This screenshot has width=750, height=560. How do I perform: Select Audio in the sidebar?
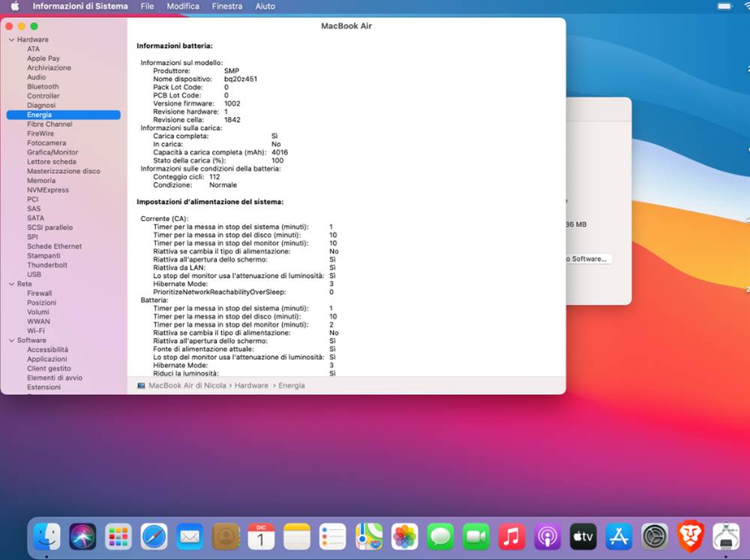36,77
